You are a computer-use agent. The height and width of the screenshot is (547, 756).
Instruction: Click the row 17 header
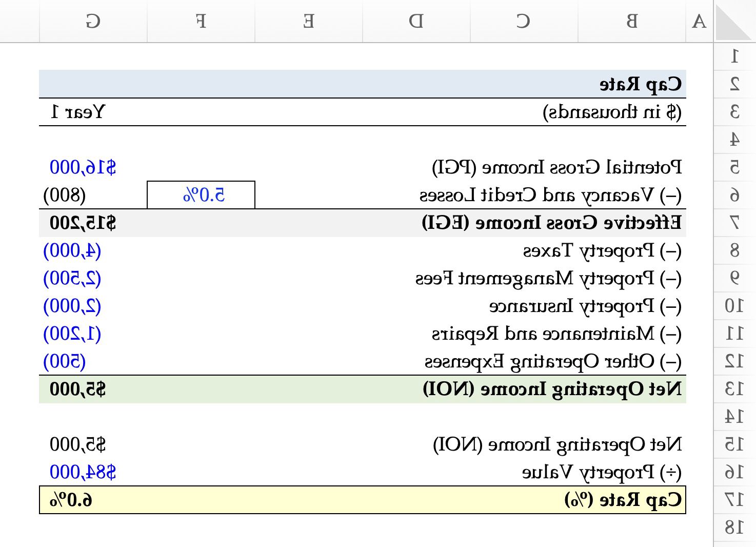pyautogui.click(x=734, y=500)
